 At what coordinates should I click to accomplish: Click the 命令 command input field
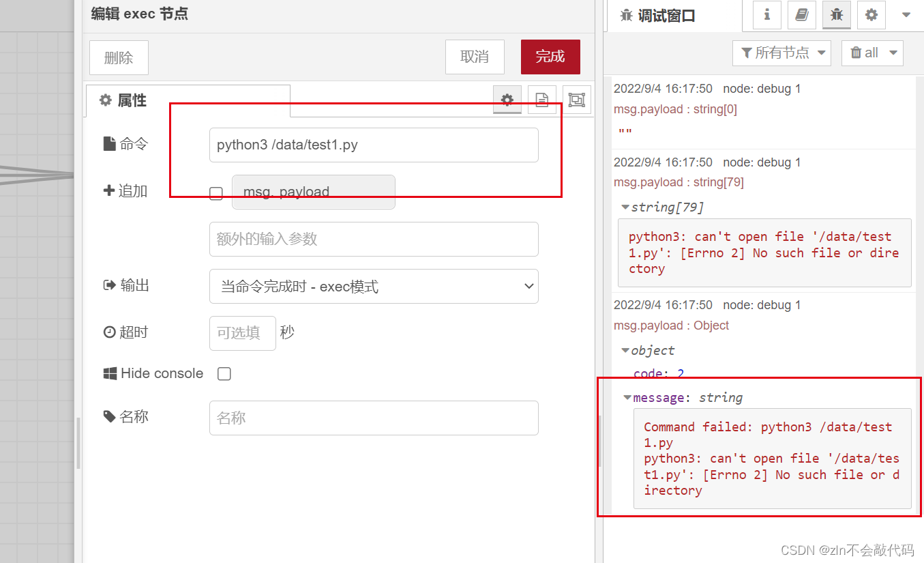coord(374,145)
